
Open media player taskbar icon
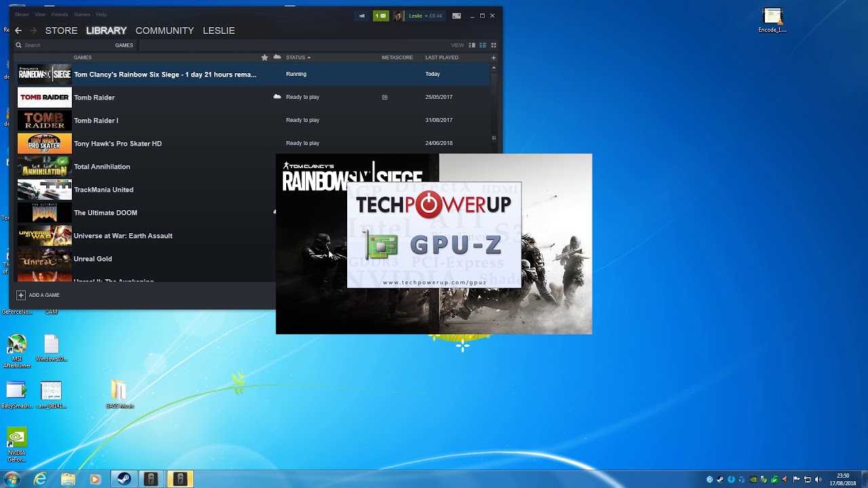[95, 479]
